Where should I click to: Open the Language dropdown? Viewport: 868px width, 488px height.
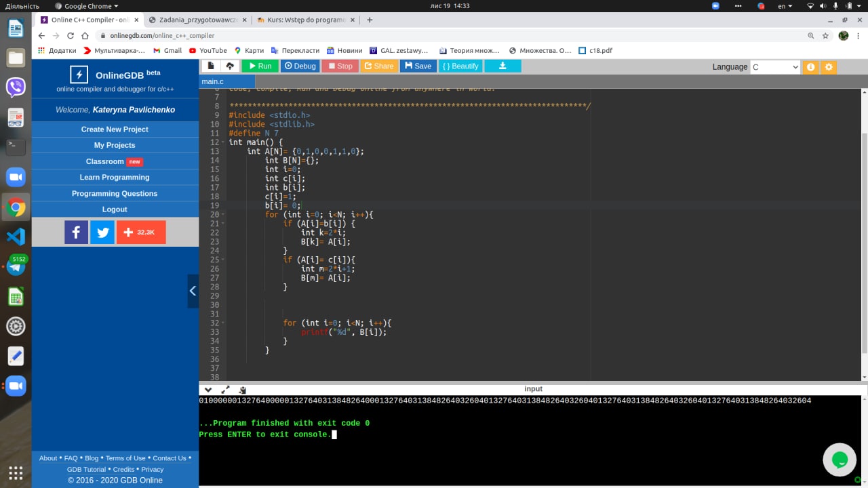[x=775, y=67]
